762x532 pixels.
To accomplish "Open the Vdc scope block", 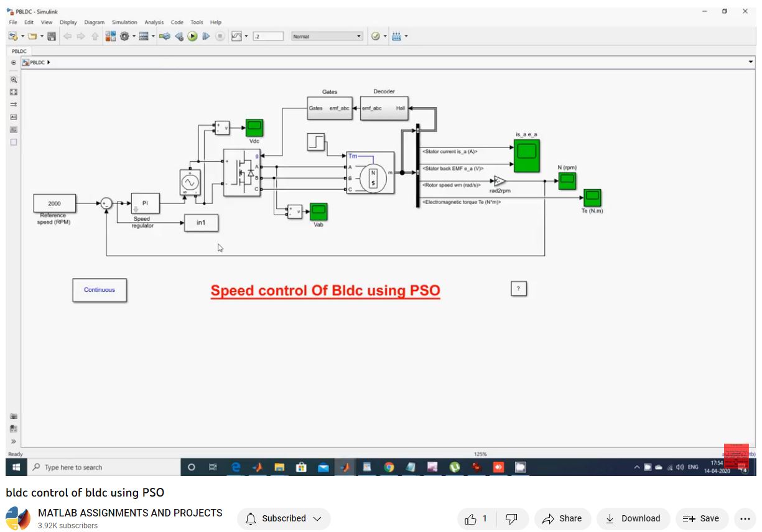I will pos(254,128).
